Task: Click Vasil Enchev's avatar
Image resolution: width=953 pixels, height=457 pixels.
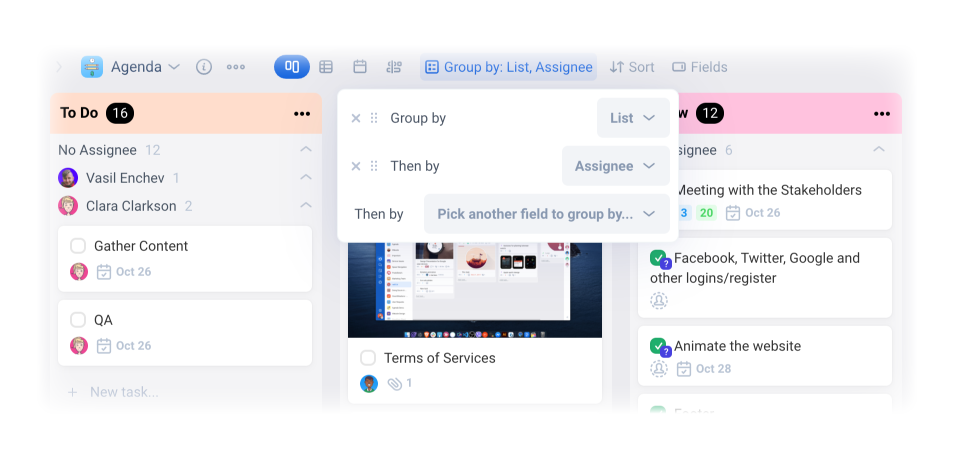Action: [x=68, y=178]
